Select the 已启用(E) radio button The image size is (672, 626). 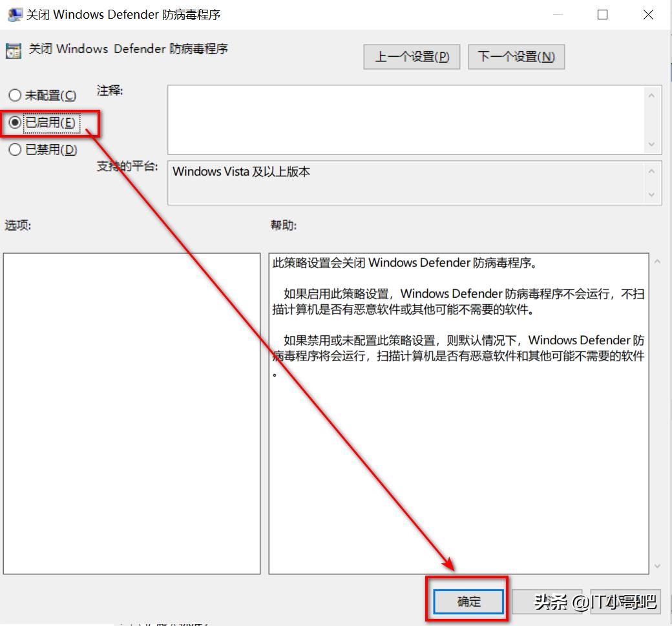14,123
